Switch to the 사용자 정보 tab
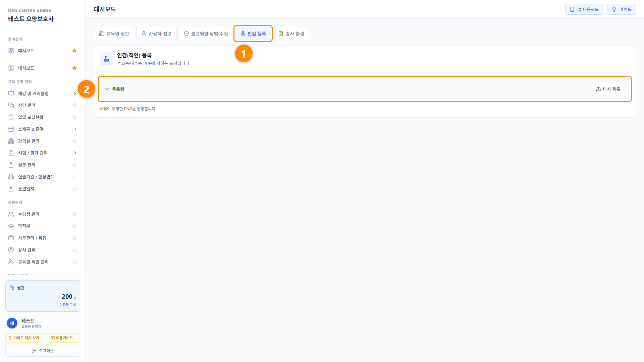The image size is (644, 362). click(x=156, y=34)
